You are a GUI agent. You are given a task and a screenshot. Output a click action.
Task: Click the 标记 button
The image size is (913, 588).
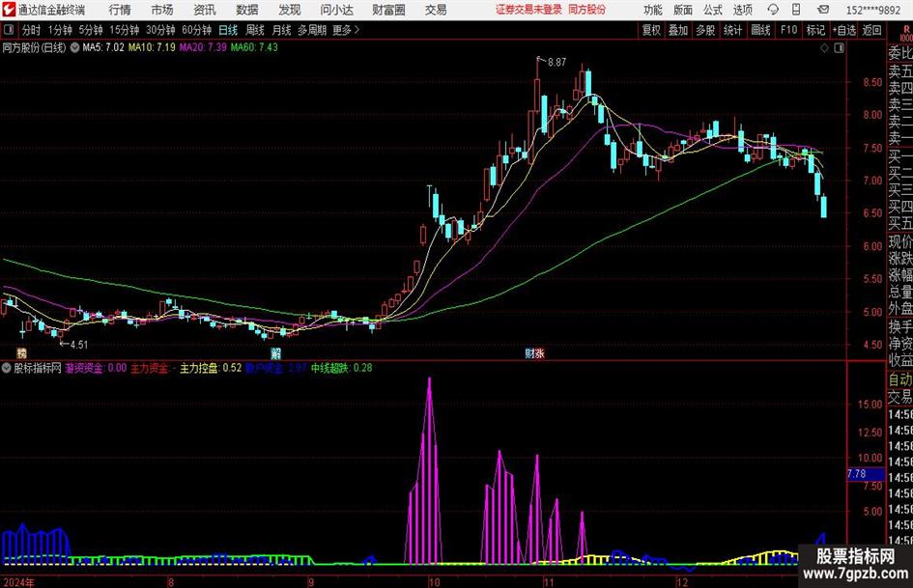(x=815, y=30)
